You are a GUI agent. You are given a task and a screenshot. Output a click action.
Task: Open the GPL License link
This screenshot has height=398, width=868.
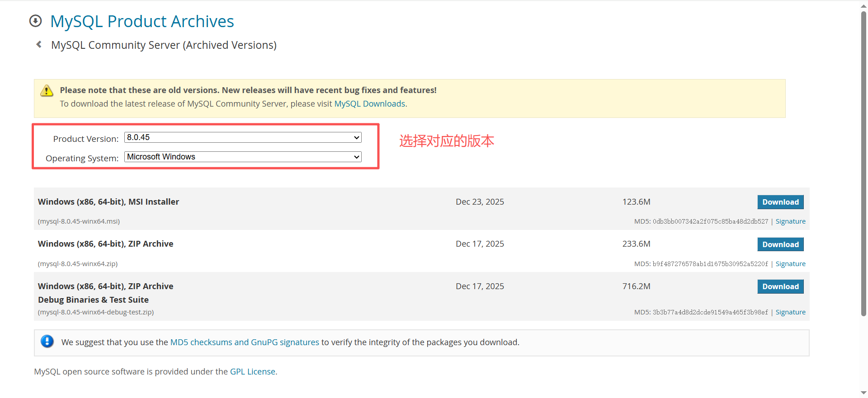pos(253,372)
